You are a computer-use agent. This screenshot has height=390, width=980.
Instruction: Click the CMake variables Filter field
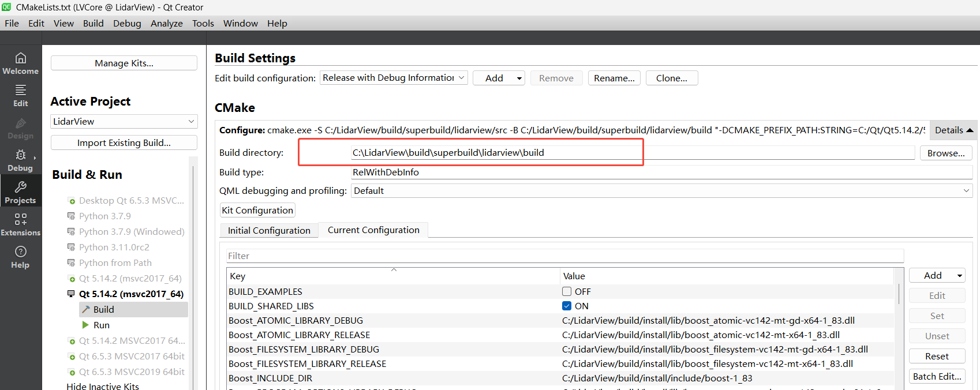(564, 256)
